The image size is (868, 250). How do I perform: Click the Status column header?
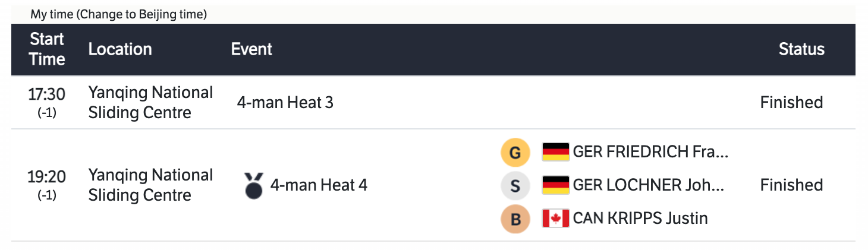(801, 49)
